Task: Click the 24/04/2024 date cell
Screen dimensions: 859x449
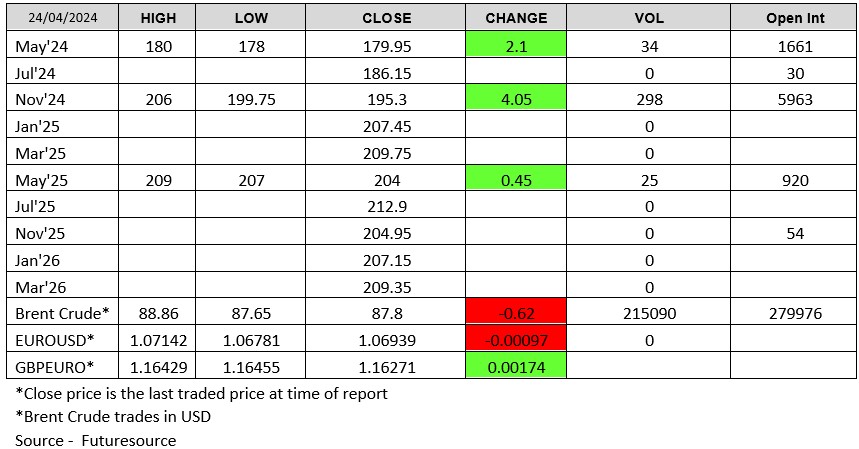Action: click(x=63, y=18)
